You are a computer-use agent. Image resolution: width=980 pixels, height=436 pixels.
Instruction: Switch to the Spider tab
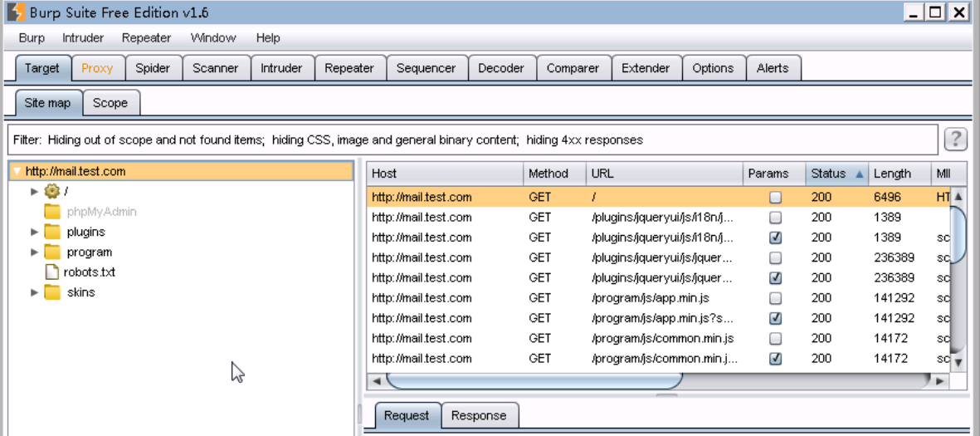point(154,68)
